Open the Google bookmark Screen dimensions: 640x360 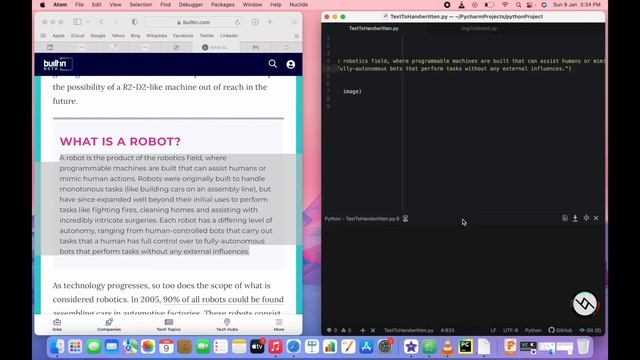tap(98, 36)
